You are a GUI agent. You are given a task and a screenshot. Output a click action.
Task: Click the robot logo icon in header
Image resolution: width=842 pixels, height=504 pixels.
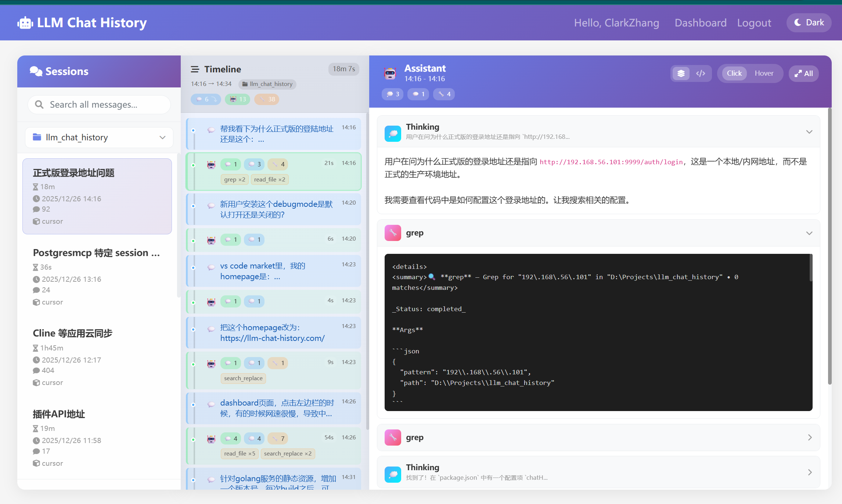(x=25, y=23)
